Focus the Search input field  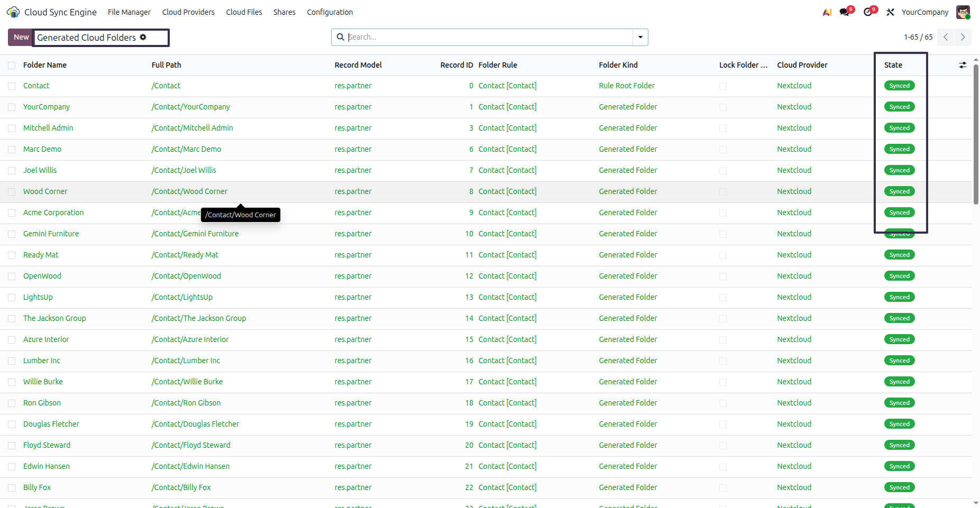[489, 37]
